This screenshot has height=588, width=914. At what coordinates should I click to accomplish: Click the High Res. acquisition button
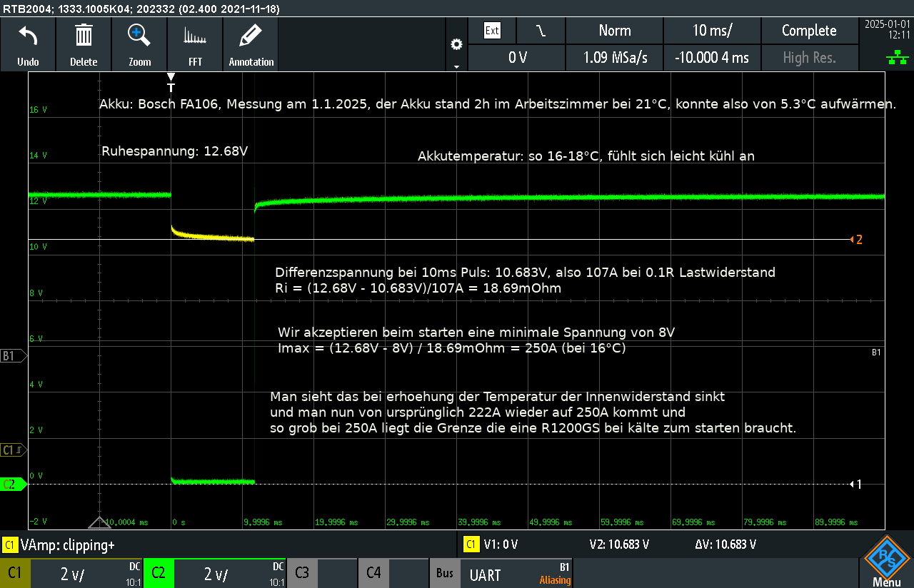pyautogui.click(x=809, y=58)
